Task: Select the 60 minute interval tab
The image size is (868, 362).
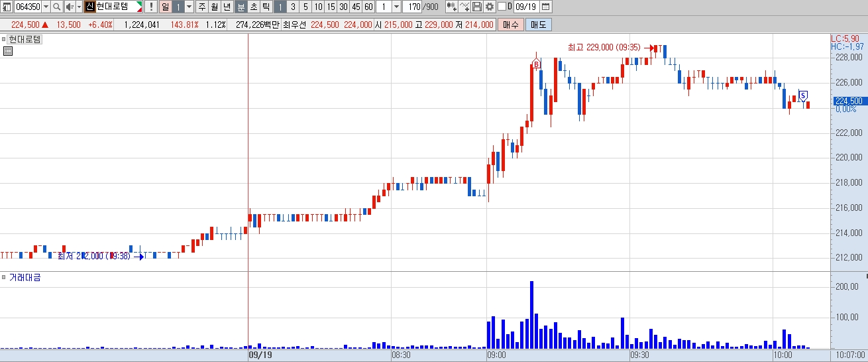Action: tap(368, 7)
